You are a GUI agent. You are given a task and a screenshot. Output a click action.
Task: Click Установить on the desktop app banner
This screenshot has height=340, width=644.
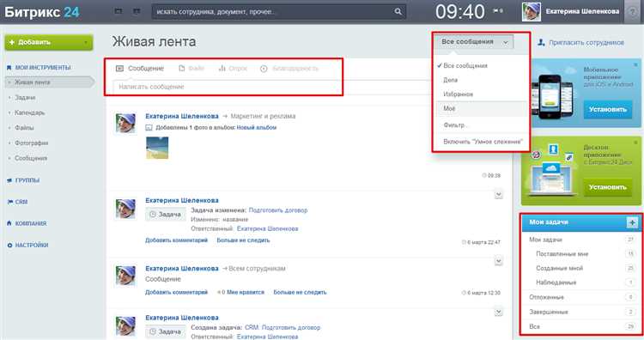click(x=607, y=187)
